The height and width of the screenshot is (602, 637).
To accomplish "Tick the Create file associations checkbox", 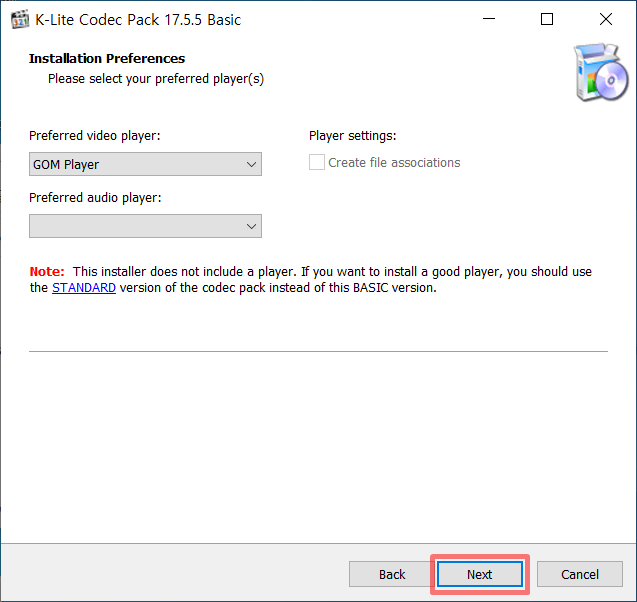I will (316, 162).
